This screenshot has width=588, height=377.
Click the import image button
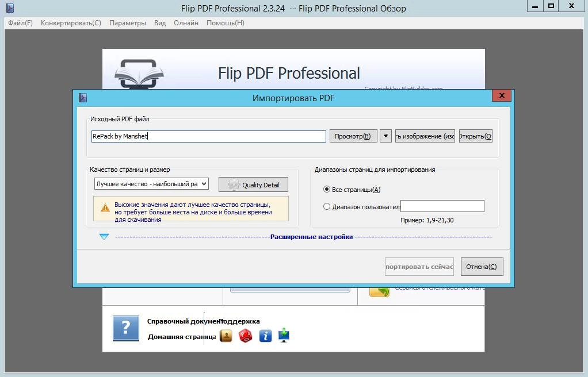click(425, 136)
